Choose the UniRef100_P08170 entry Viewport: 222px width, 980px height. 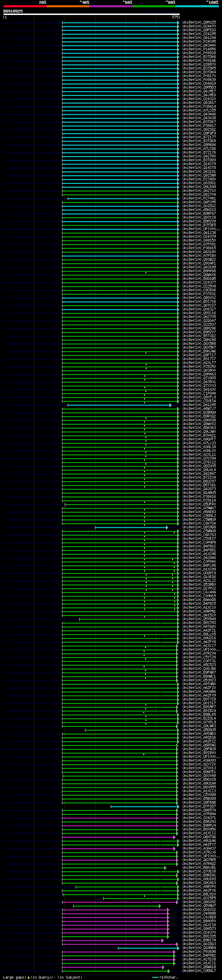click(199, 76)
